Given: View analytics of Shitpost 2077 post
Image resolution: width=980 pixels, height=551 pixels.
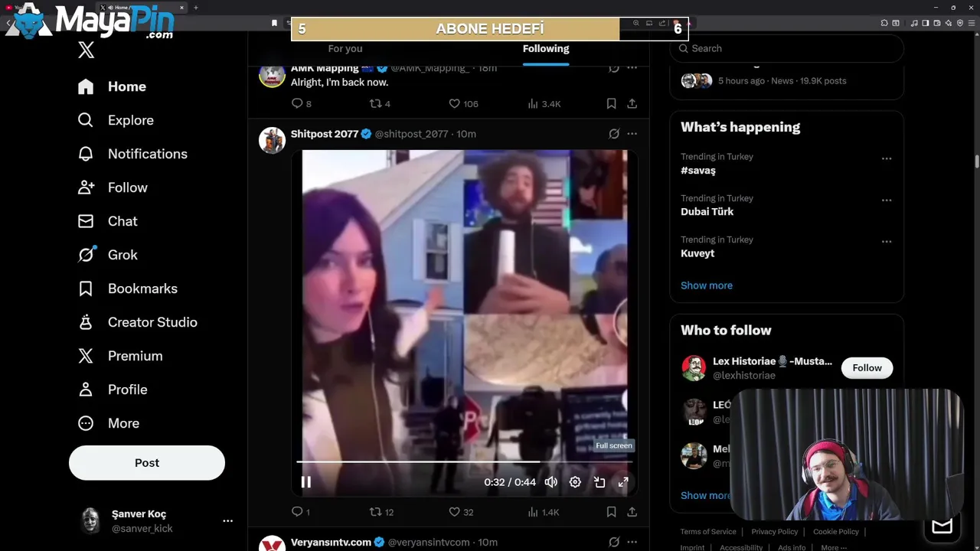Looking at the screenshot, I should click(x=544, y=512).
